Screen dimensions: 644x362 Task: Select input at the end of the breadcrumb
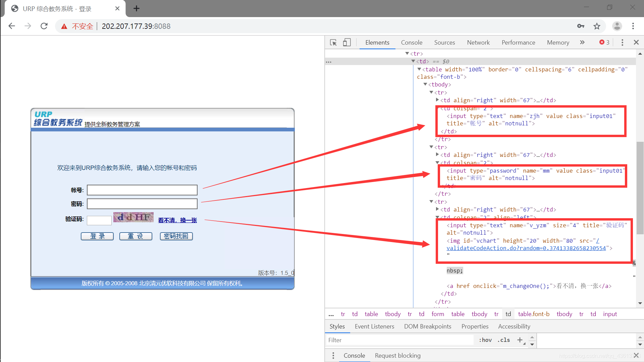click(x=610, y=314)
